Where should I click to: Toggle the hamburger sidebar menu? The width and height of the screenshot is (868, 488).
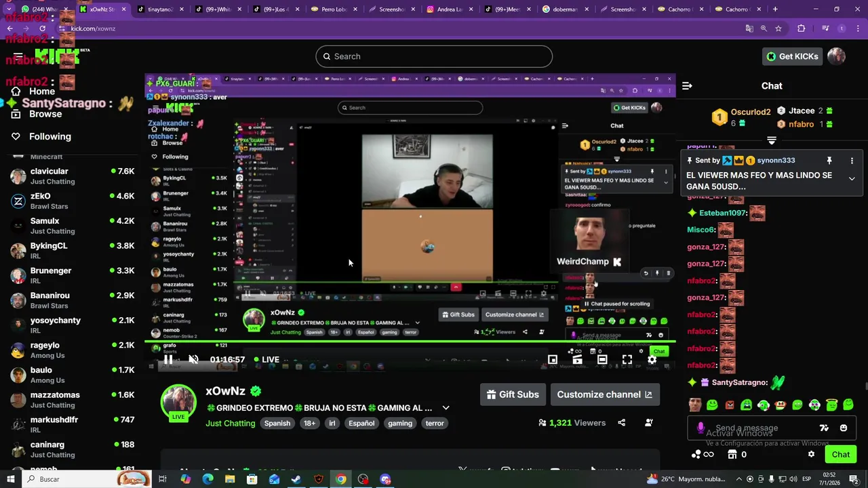[x=18, y=56]
